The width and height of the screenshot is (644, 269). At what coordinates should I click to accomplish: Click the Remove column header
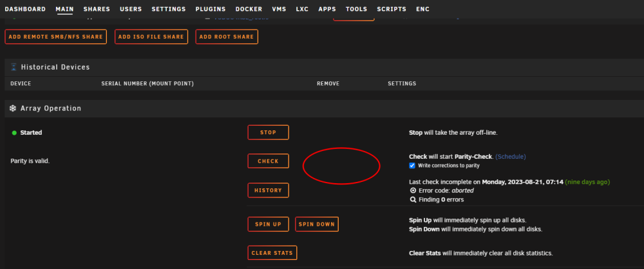(328, 83)
